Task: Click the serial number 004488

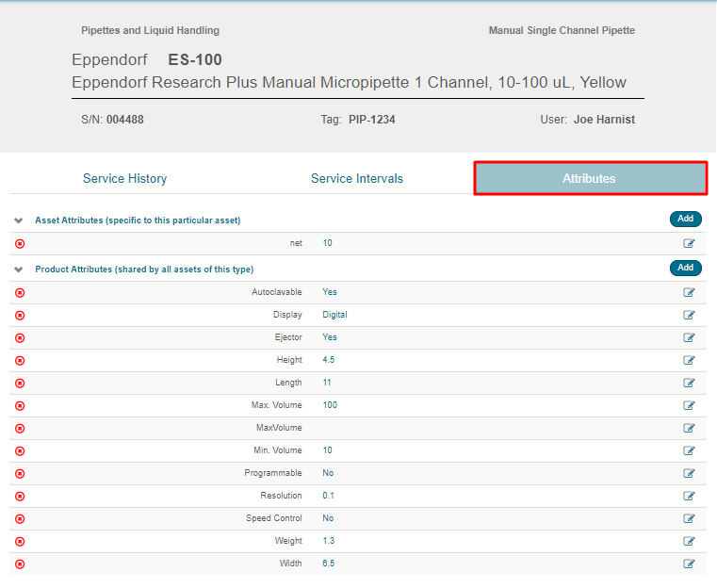Action: pos(124,120)
